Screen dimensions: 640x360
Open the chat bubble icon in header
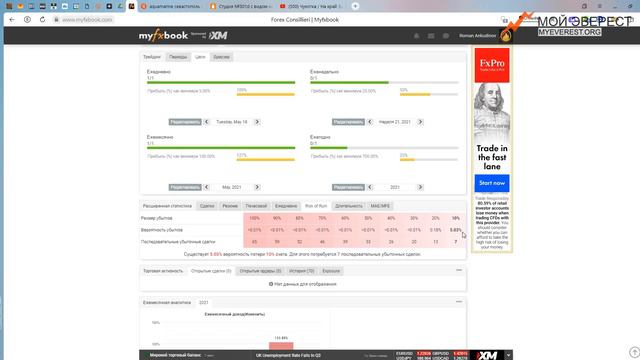point(446,36)
